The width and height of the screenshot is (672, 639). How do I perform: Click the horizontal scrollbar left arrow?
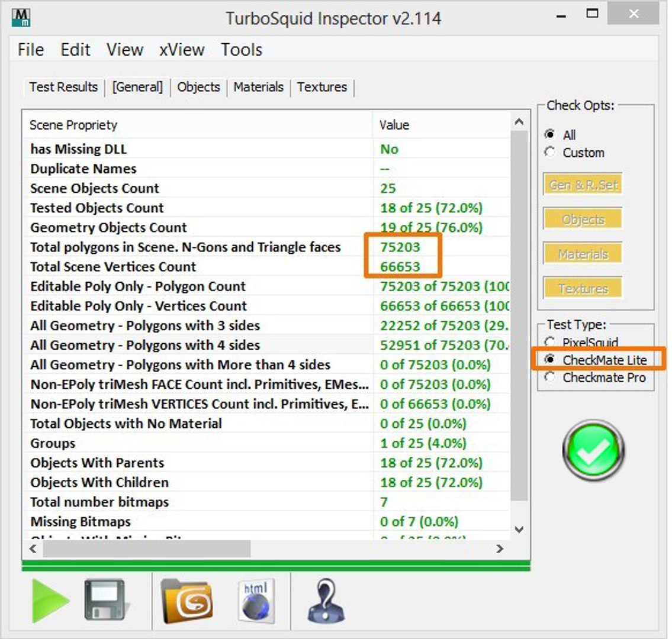pyautogui.click(x=33, y=548)
